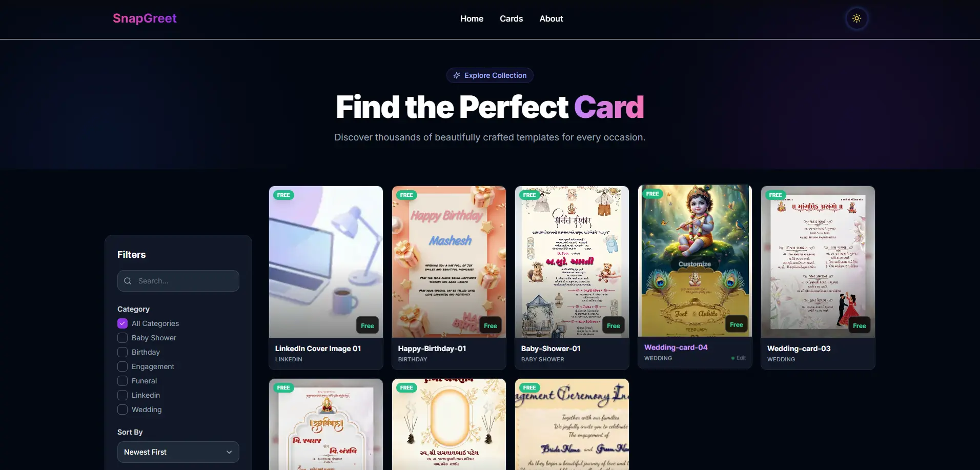Click the search magnifier icon in Filters
980x470 pixels.
coord(128,281)
